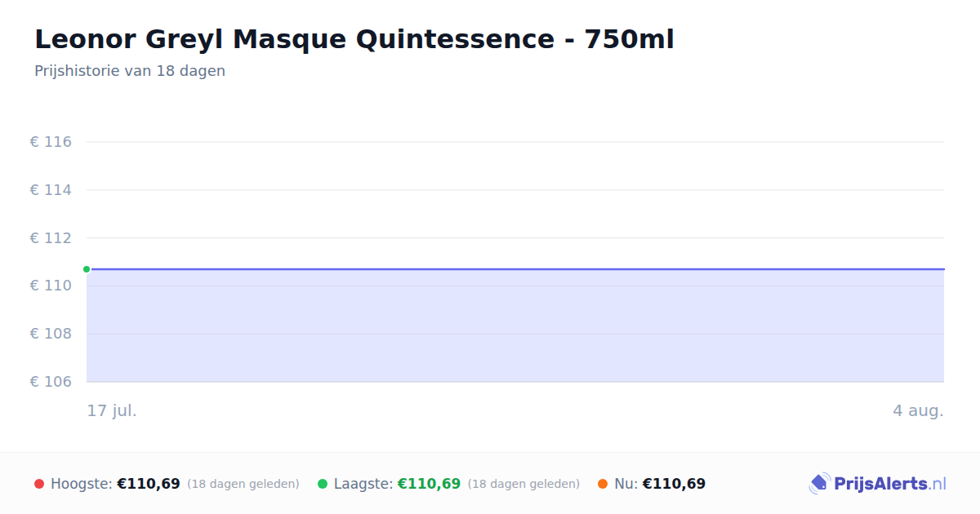The width and height of the screenshot is (980, 514).
Task: Click the € 112 axis label
Action: click(51, 238)
